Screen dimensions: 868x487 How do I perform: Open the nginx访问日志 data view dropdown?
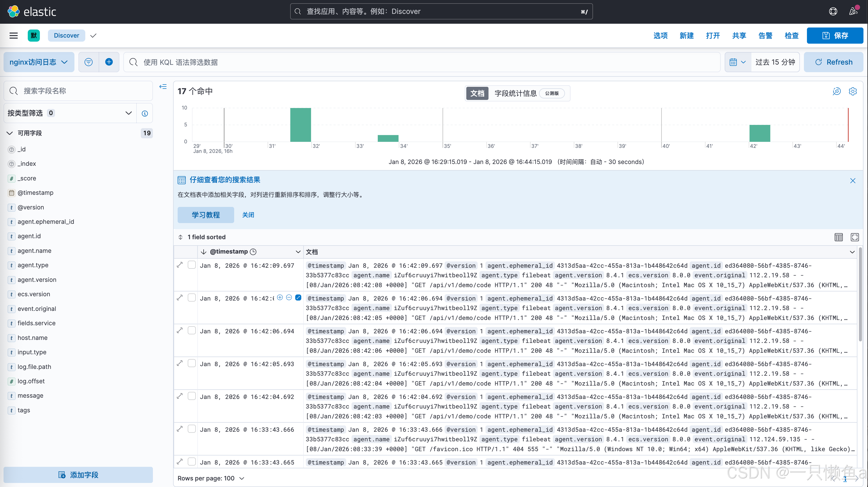pos(39,62)
